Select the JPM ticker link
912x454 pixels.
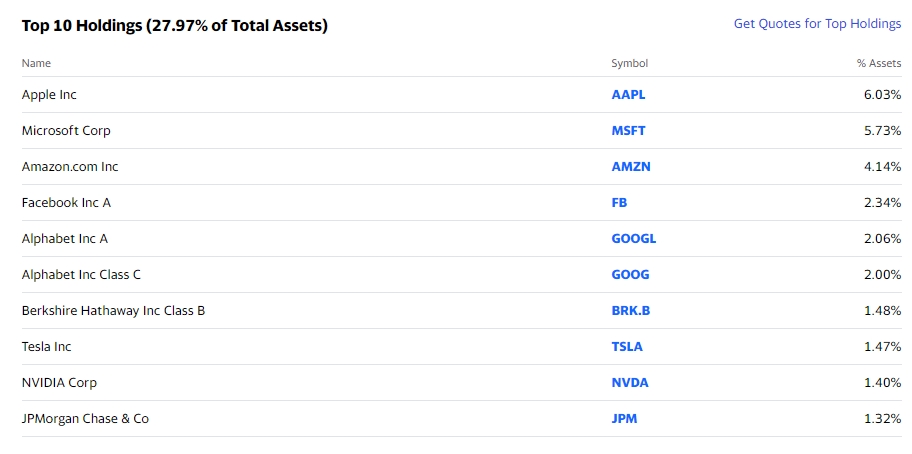click(624, 419)
